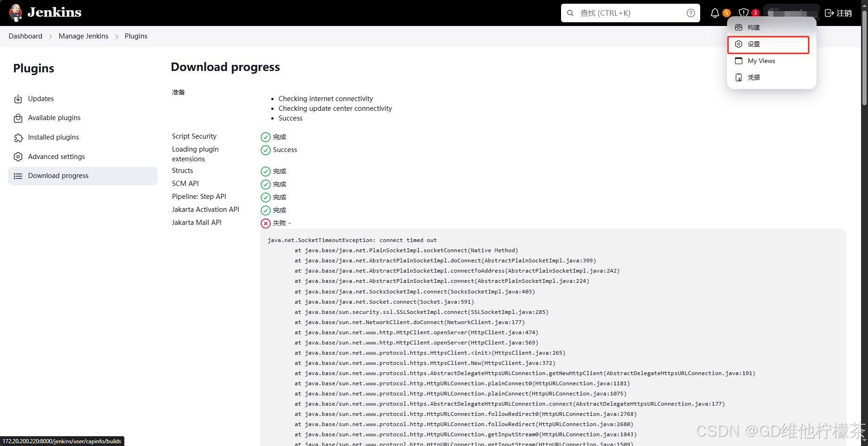
Task: Click the Download progress list icon
Action: 18,176
